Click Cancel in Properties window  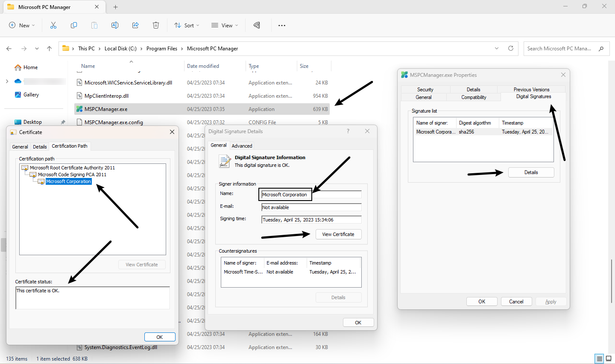516,302
